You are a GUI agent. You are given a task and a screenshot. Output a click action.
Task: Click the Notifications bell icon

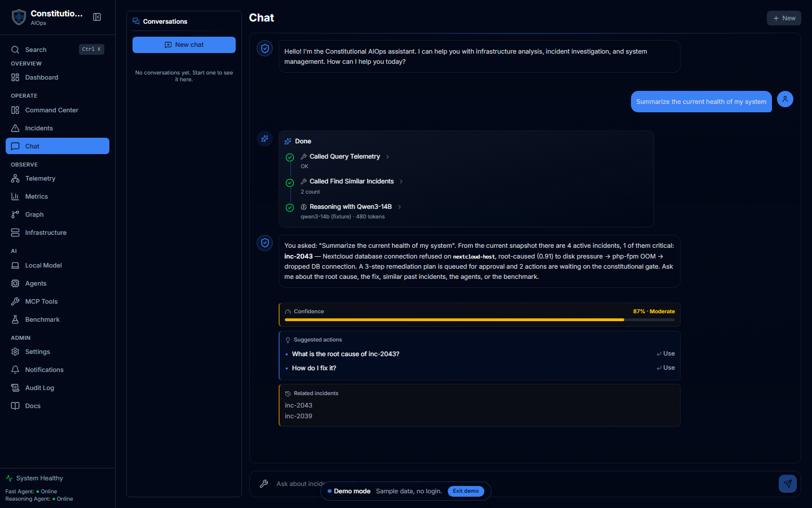tap(15, 370)
